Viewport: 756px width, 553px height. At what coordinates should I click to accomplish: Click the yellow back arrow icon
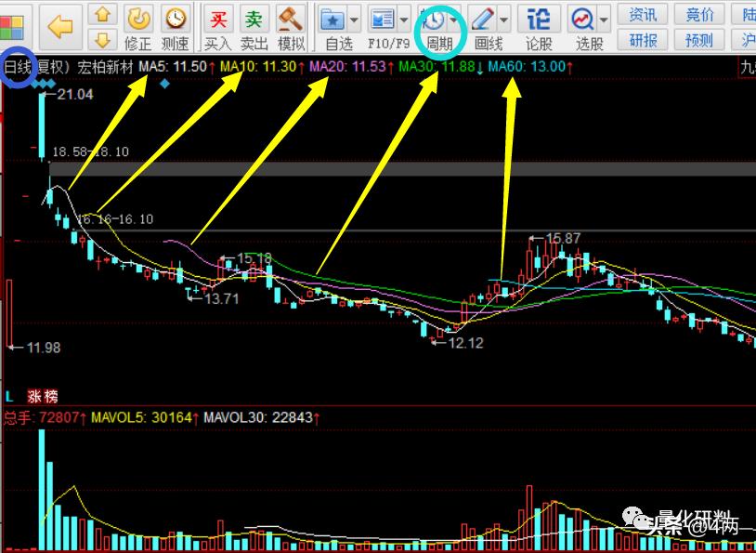60,27
